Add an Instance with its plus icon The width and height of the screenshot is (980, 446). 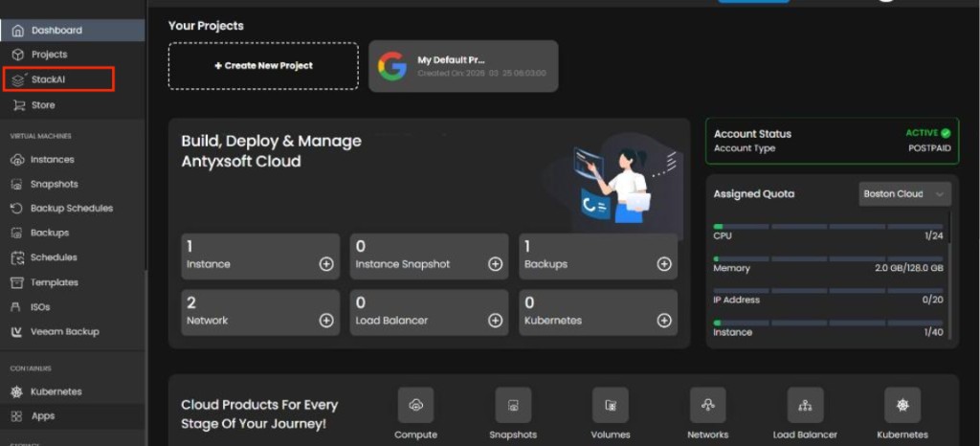[326, 264]
